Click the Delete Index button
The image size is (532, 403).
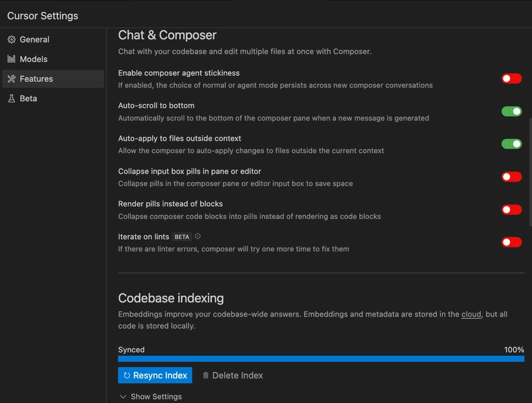pos(233,375)
